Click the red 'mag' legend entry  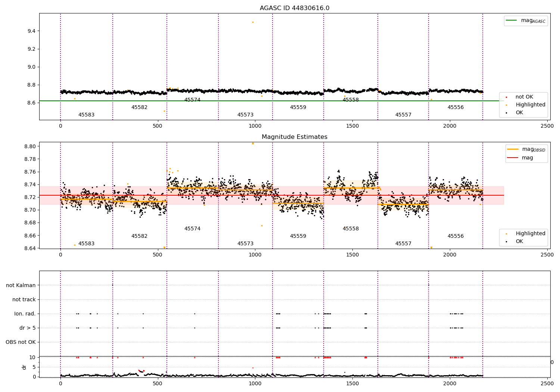(520, 158)
